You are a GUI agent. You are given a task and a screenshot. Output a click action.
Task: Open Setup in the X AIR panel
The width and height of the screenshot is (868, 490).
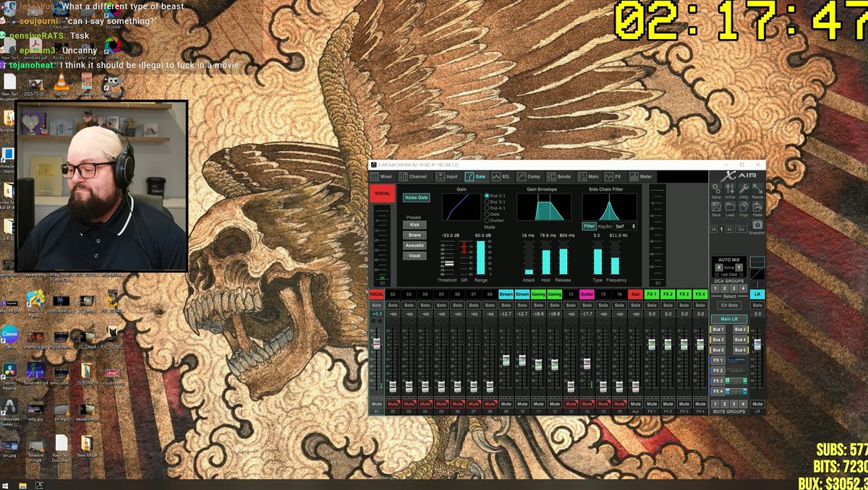click(x=716, y=191)
